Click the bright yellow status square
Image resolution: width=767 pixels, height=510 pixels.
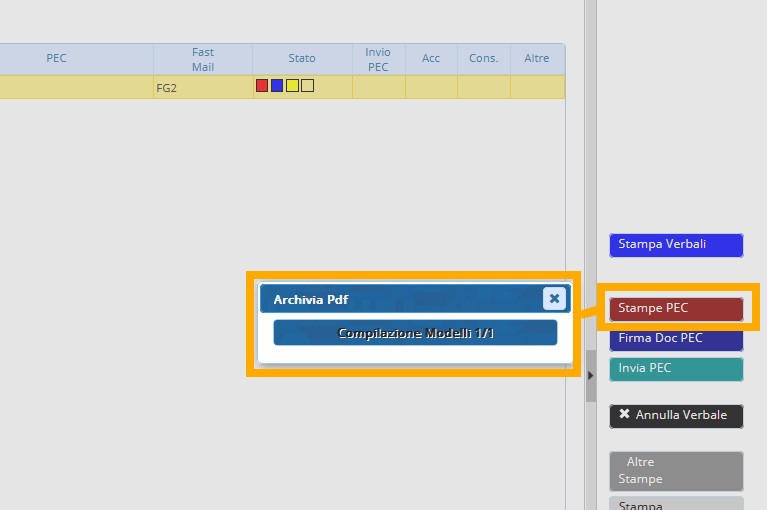click(292, 86)
